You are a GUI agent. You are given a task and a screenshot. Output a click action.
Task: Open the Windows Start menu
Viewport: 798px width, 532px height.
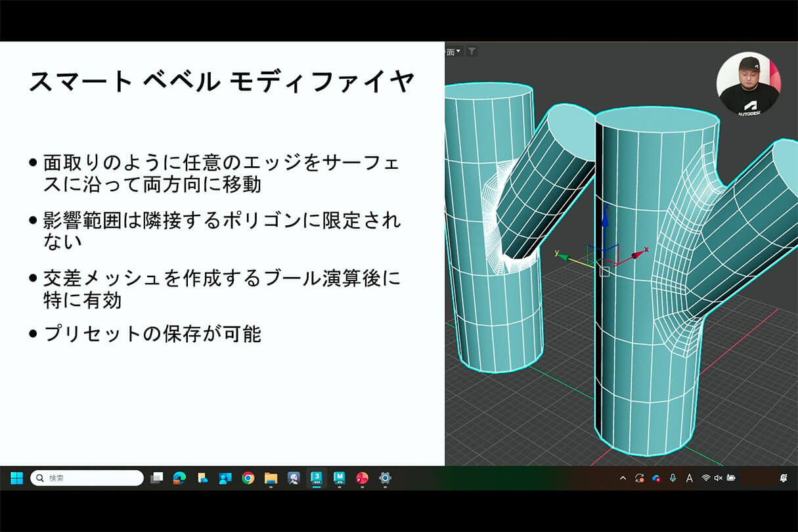pos(17,478)
